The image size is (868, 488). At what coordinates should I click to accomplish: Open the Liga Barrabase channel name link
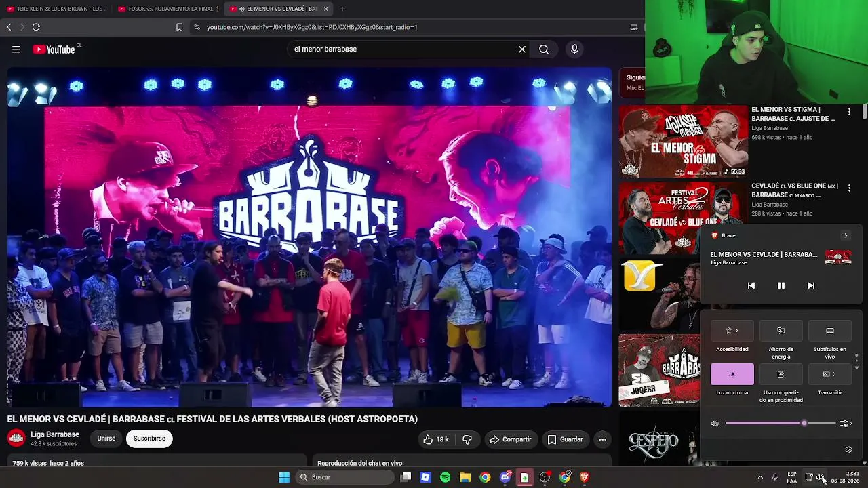(55, 434)
